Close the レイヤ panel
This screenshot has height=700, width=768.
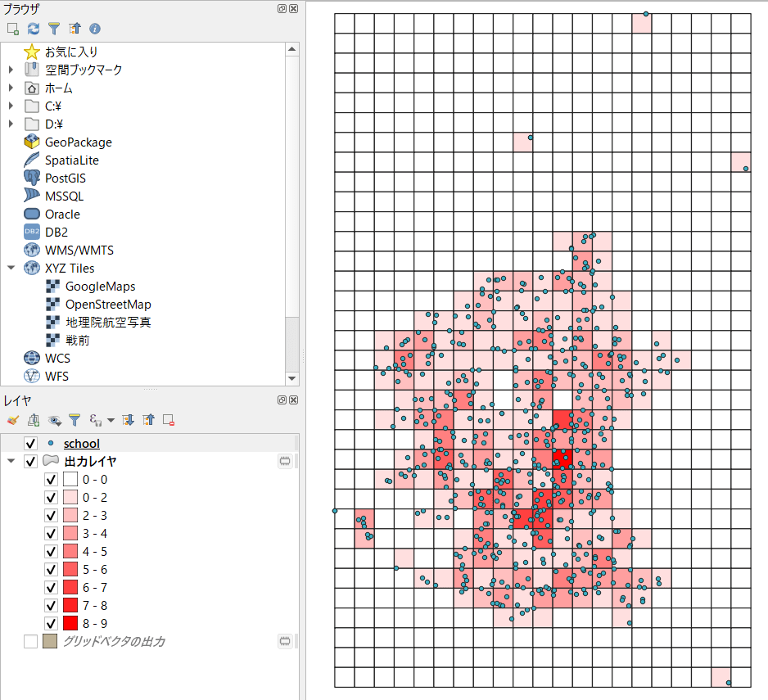click(x=293, y=400)
